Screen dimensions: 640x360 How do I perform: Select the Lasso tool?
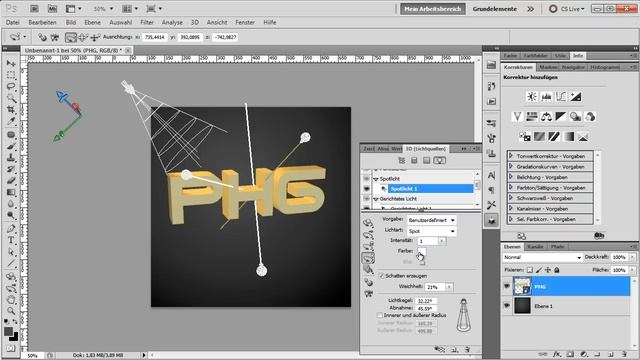coord(11,87)
